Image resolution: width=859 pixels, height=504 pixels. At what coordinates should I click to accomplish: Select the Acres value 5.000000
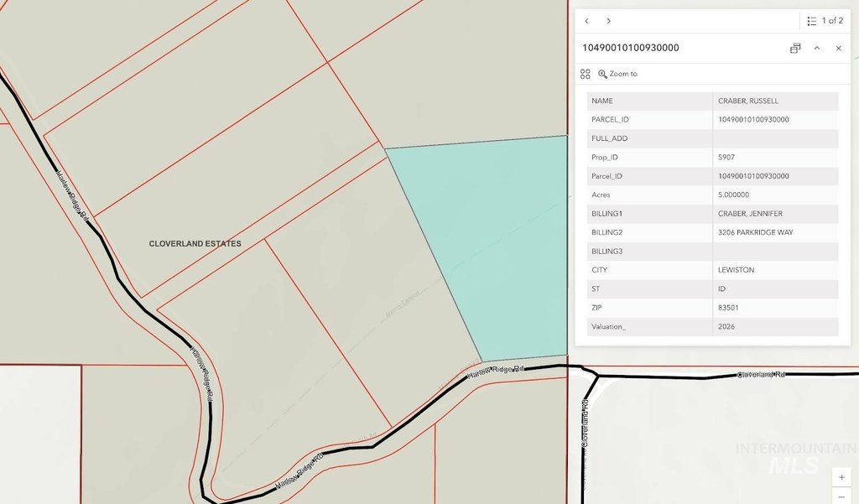(733, 195)
